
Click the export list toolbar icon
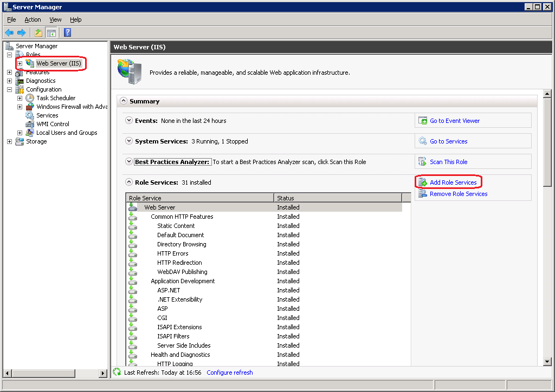click(x=38, y=32)
